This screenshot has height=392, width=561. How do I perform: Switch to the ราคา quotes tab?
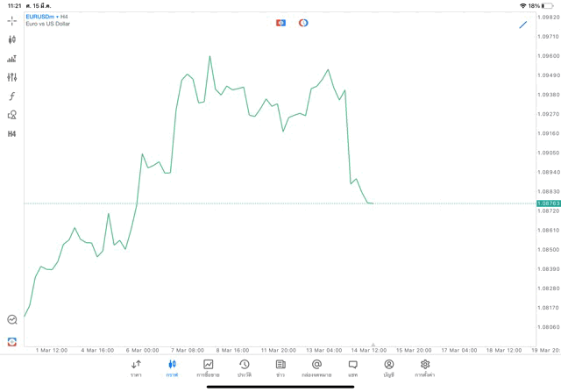(x=136, y=368)
